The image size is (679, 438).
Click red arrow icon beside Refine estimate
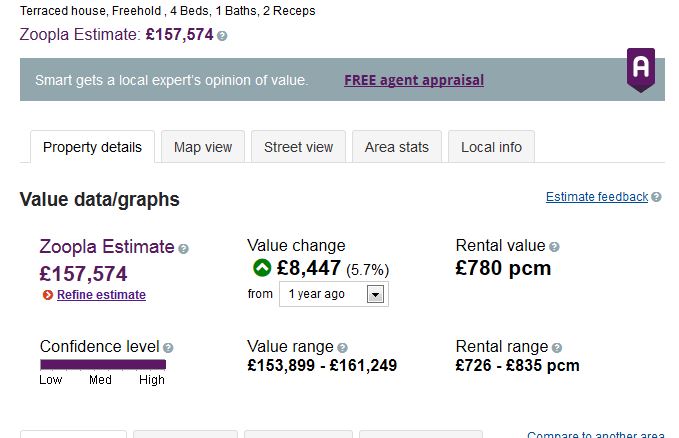tap(48, 295)
